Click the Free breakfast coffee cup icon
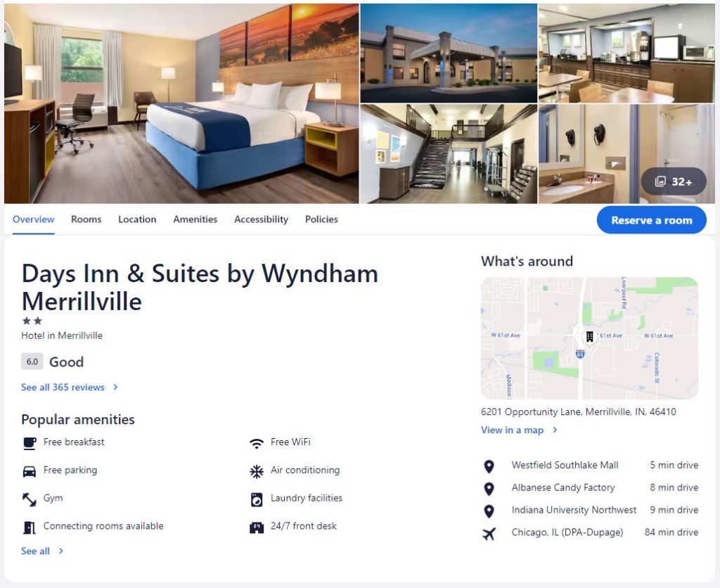This screenshot has height=588, width=720. 30,443
